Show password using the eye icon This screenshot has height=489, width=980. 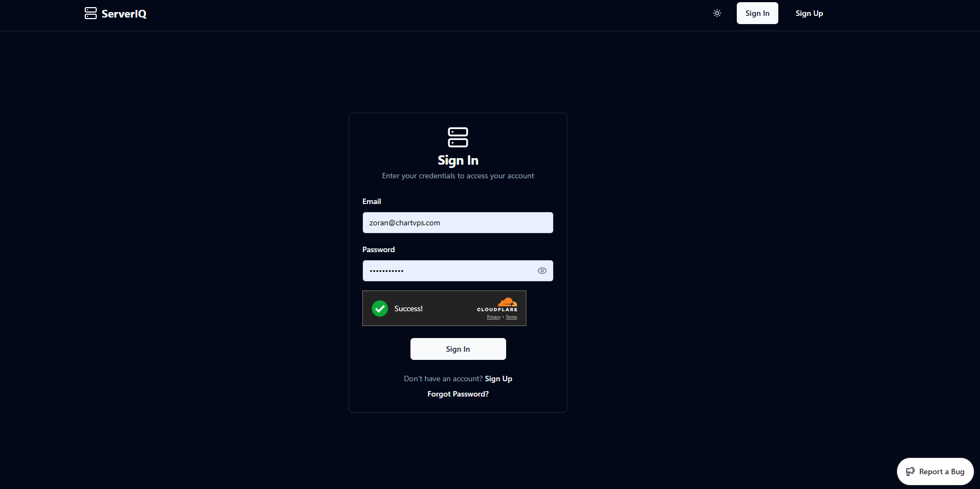(x=542, y=271)
